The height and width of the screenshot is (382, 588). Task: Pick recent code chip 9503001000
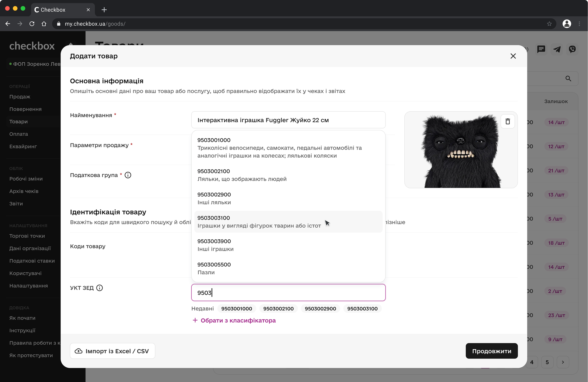pos(237,309)
